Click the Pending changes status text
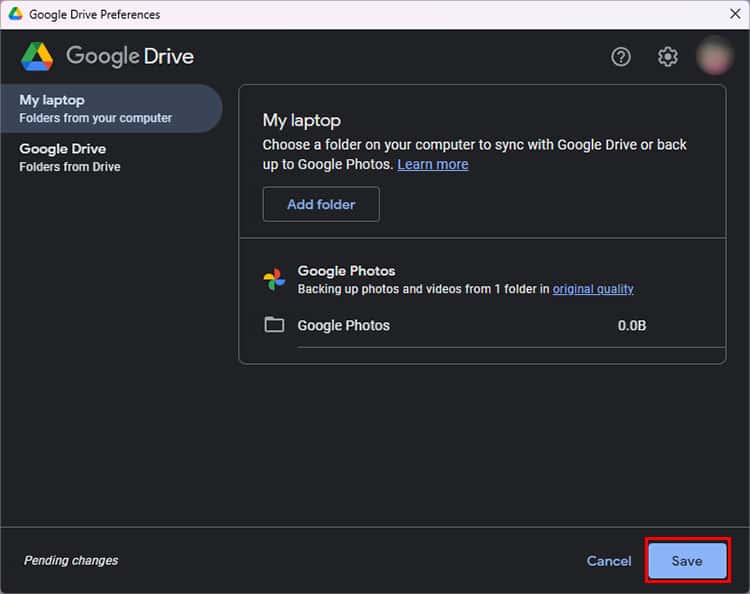This screenshot has height=594, width=750. [71, 560]
